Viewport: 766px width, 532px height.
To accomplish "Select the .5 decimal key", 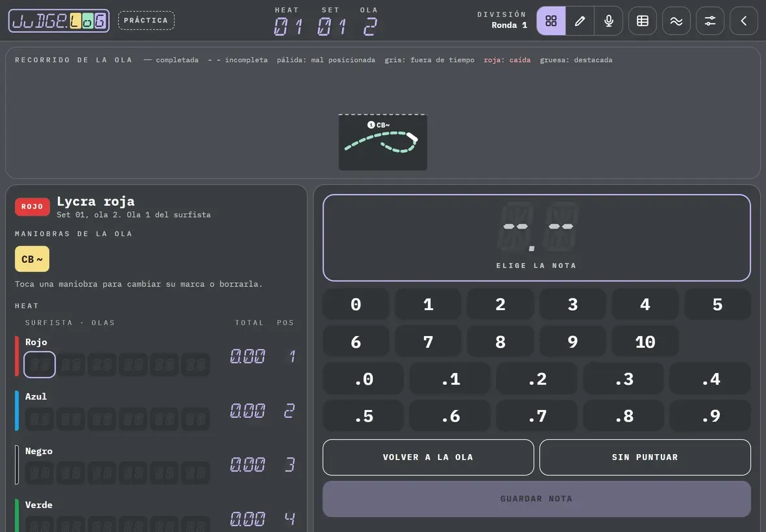I will point(364,415).
